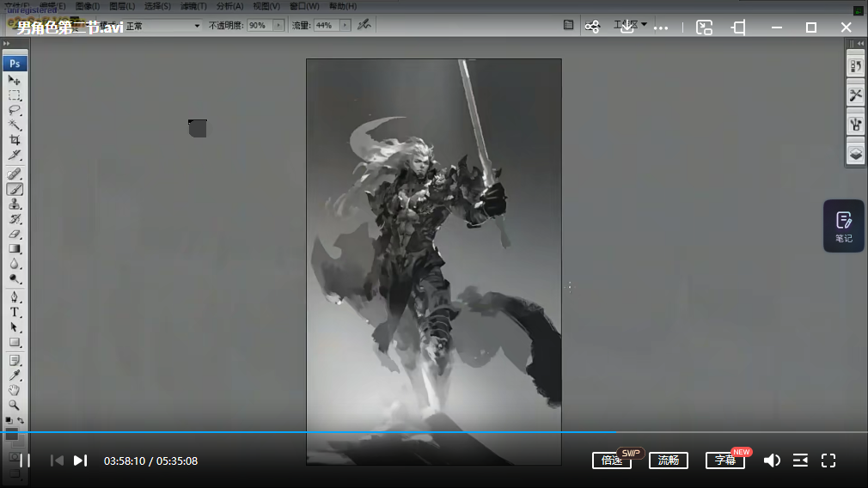This screenshot has width=868, height=488.
Task: Open the 分析(A) menu
Action: pos(229,6)
